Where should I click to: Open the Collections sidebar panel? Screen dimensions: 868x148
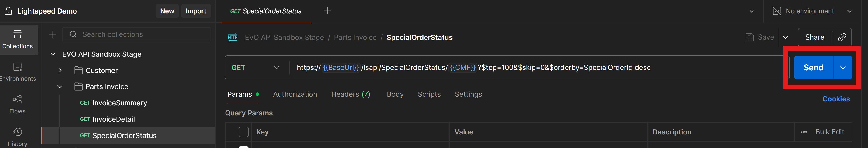[17, 40]
